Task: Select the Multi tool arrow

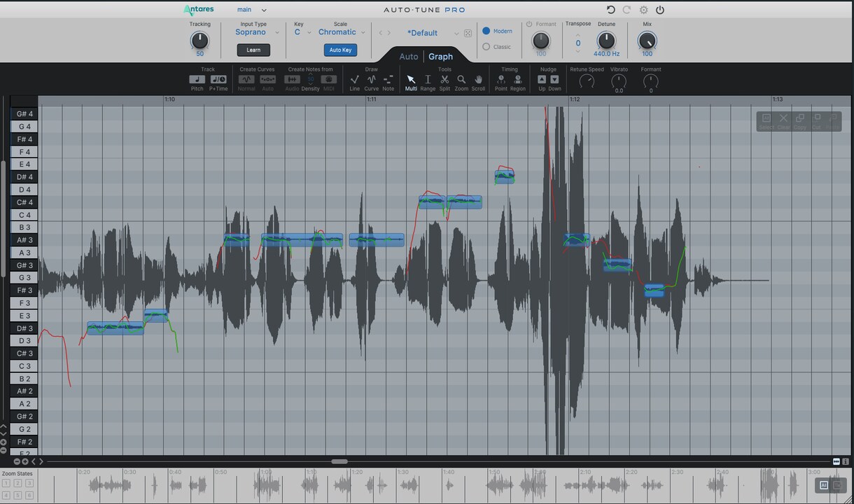Action: pyautogui.click(x=411, y=80)
